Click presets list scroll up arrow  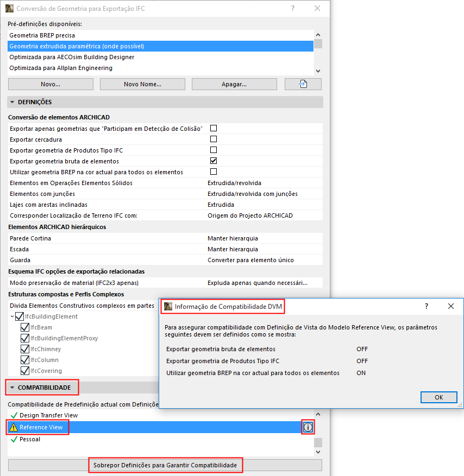pyautogui.click(x=318, y=35)
